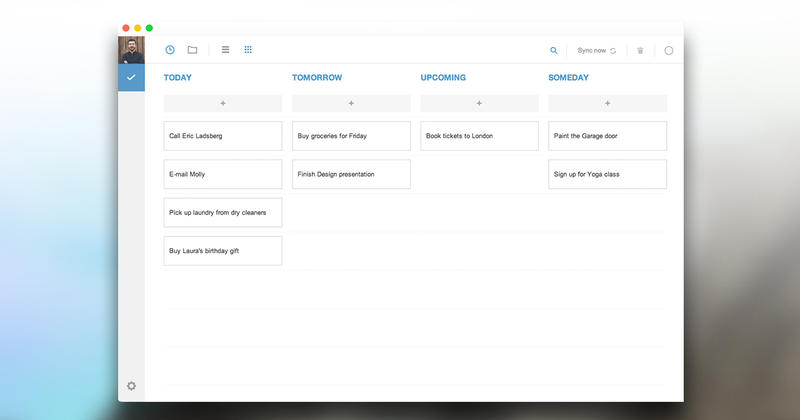Image resolution: width=800 pixels, height=420 pixels.
Task: Open the Call Eric Ladsberg task
Action: 223,136
